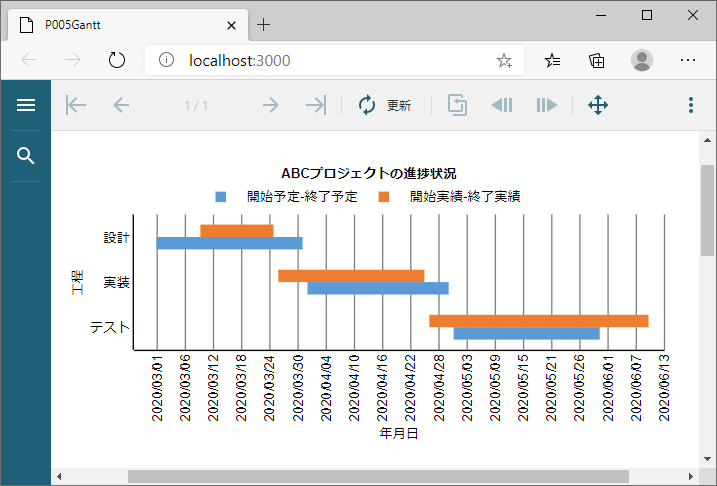Viewport: 717px width, 486px height.
Task: Click vertical scrollbar down arrow
Action: pos(707,459)
